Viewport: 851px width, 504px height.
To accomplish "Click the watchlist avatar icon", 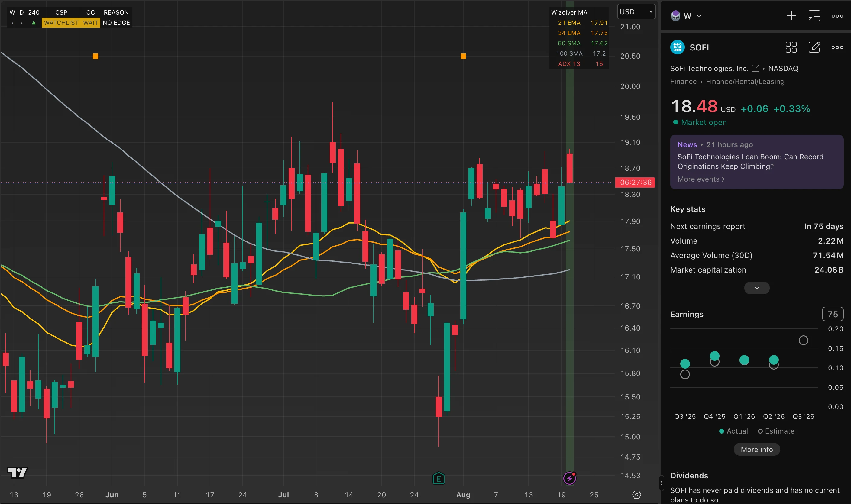I will pyautogui.click(x=676, y=16).
